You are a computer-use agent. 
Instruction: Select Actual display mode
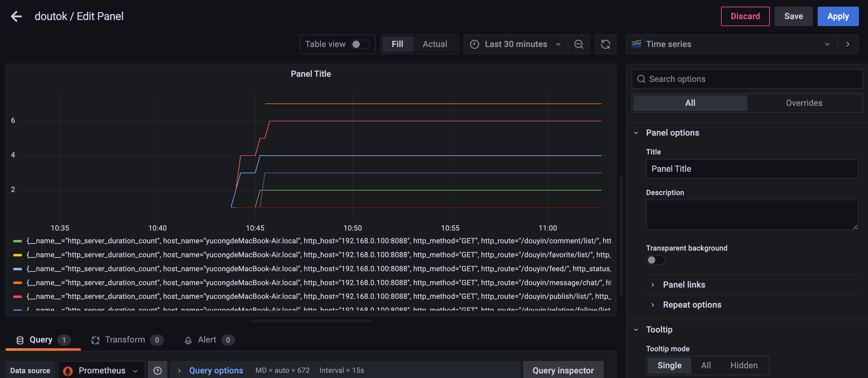pyautogui.click(x=435, y=44)
